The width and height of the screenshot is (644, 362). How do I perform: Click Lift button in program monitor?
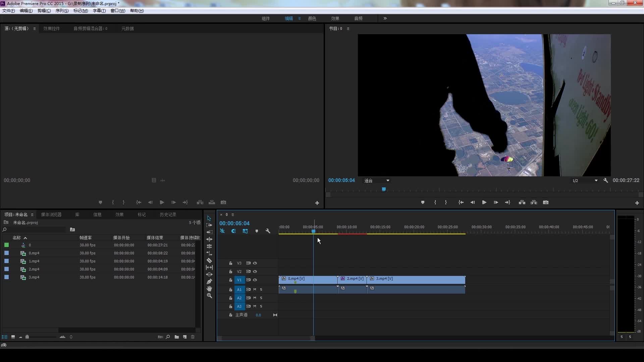[522, 202]
